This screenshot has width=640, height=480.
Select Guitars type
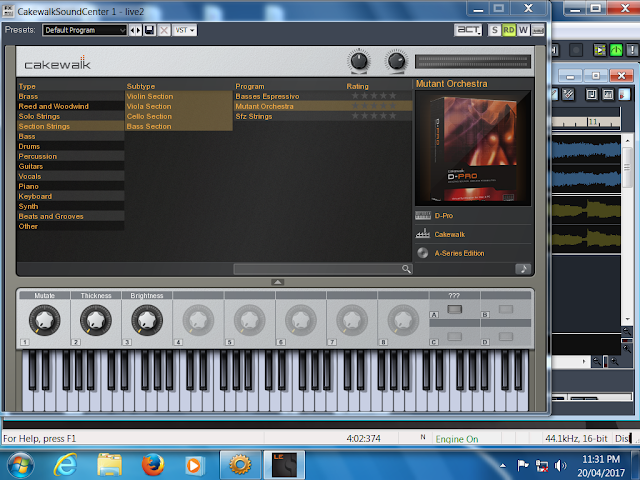(71, 167)
